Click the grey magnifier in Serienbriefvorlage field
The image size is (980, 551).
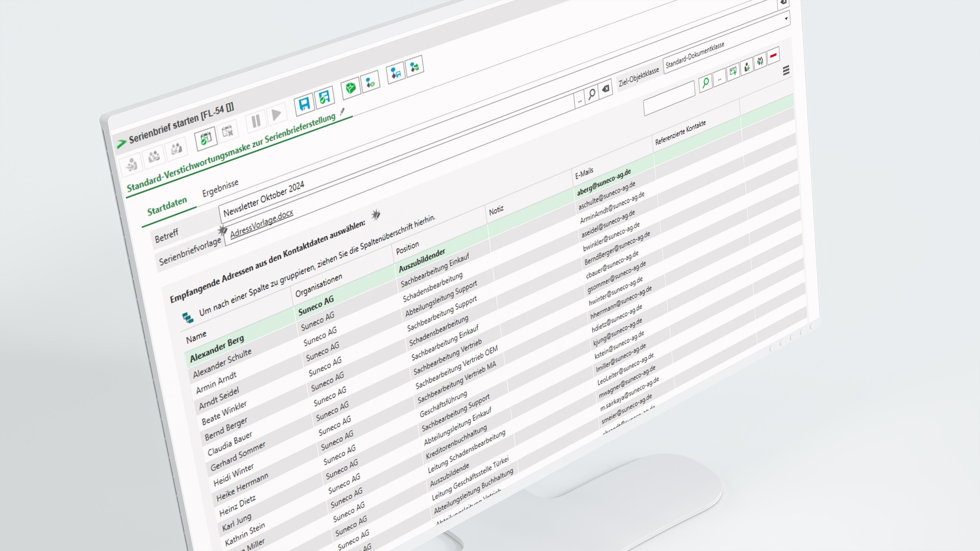[592, 94]
